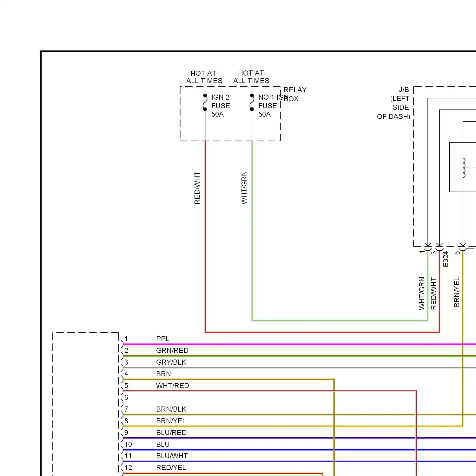This screenshot has width=476, height=476.
Task: Click pin number 4 at the BRN wire
Action: pyautogui.click(x=126, y=374)
